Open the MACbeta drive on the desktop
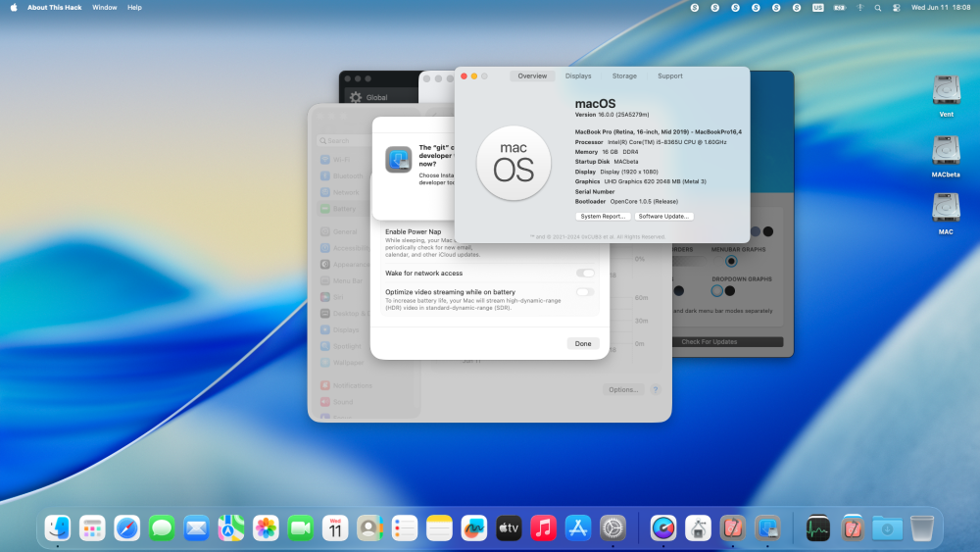This screenshot has height=552, width=980. pos(946,156)
